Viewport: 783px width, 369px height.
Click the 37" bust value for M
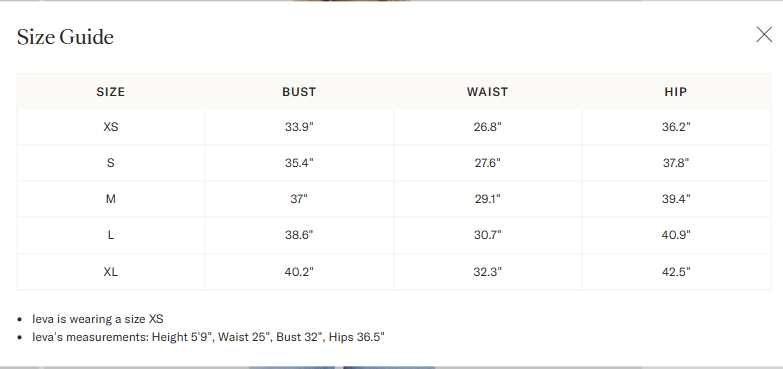(299, 199)
